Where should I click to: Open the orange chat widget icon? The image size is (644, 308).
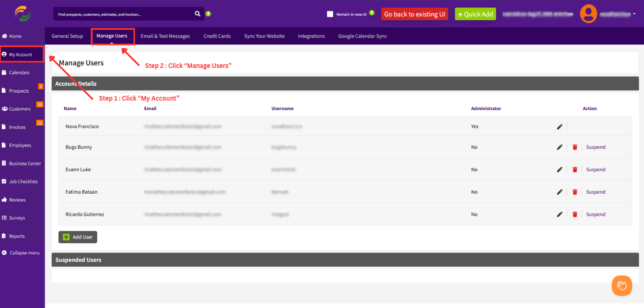point(622,286)
